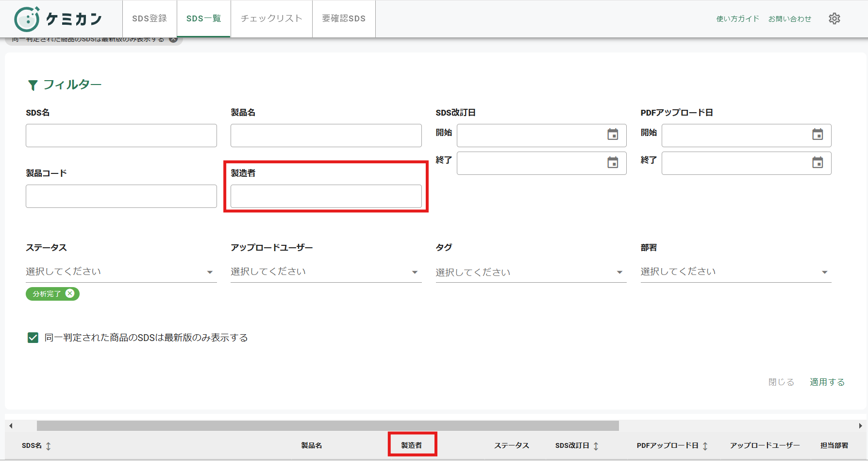Open the settings gear icon
Viewport: 868px width, 461px height.
point(834,18)
